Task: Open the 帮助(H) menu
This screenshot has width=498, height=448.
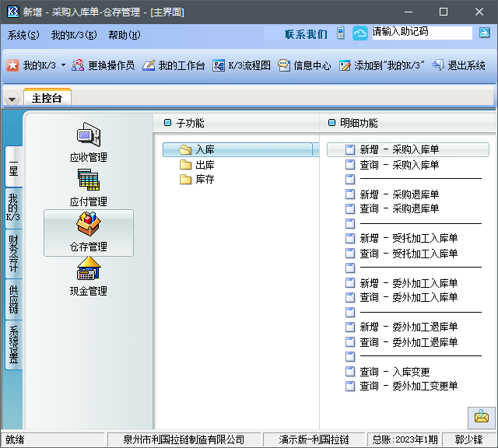Action: tap(124, 35)
